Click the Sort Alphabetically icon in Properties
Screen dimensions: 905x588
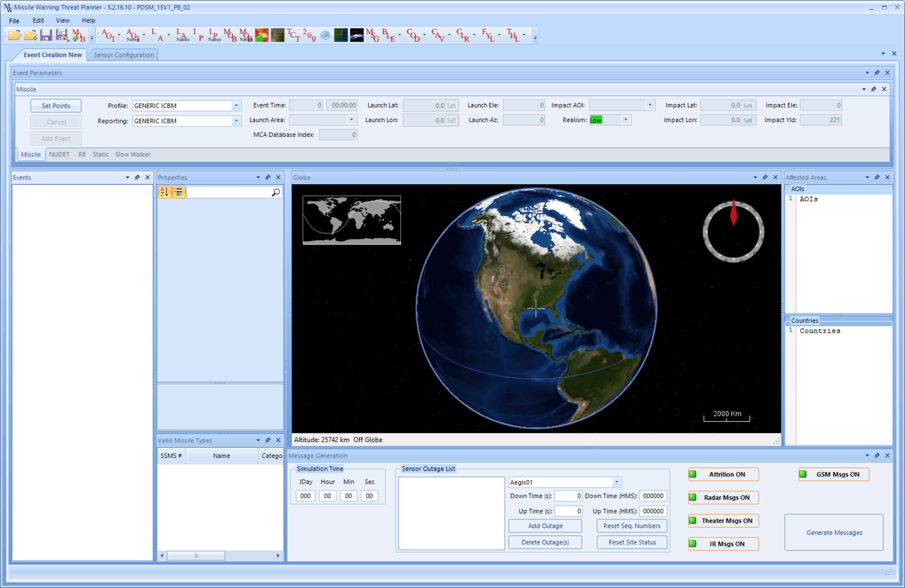coord(165,192)
